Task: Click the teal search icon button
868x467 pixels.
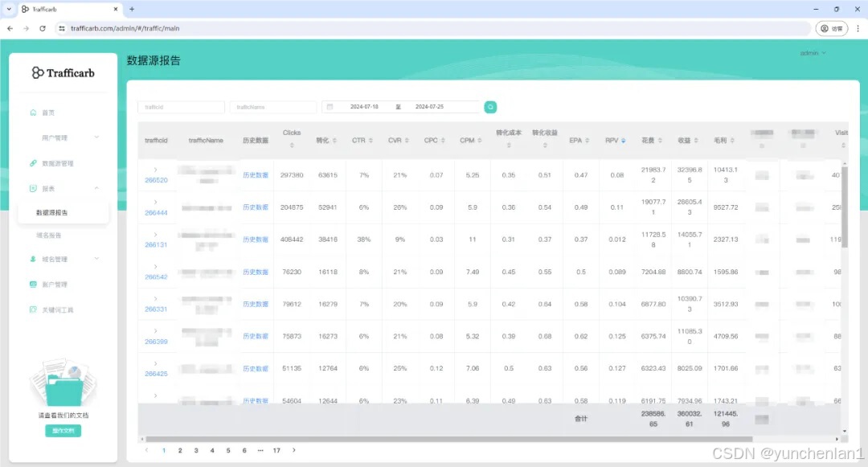Action: coord(490,107)
